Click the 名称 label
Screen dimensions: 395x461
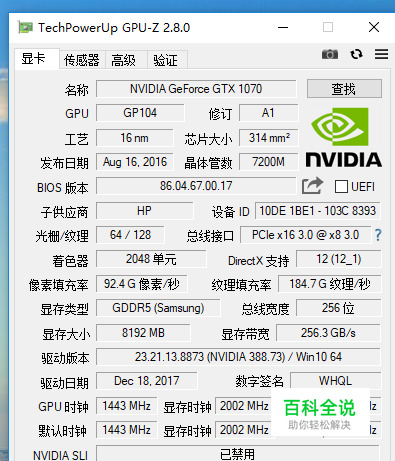point(77,90)
